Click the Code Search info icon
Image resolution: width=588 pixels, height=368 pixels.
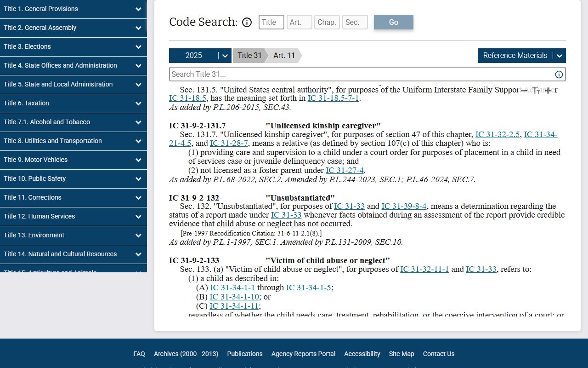247,22
